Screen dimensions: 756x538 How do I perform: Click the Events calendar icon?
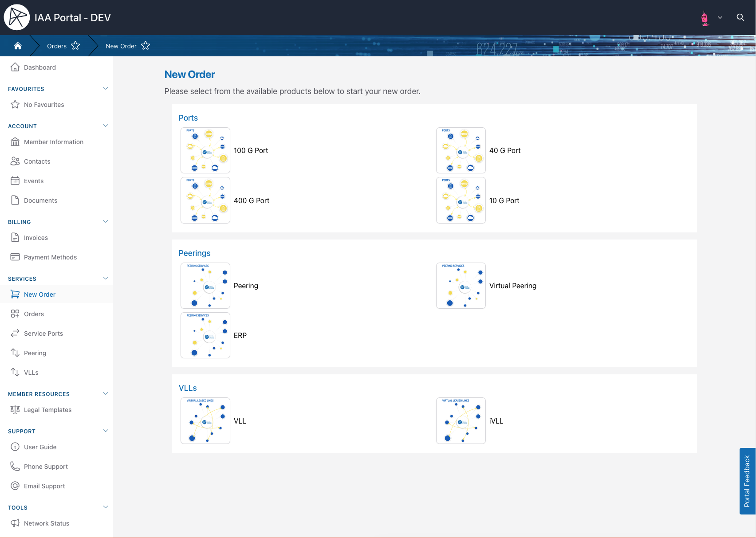click(15, 181)
